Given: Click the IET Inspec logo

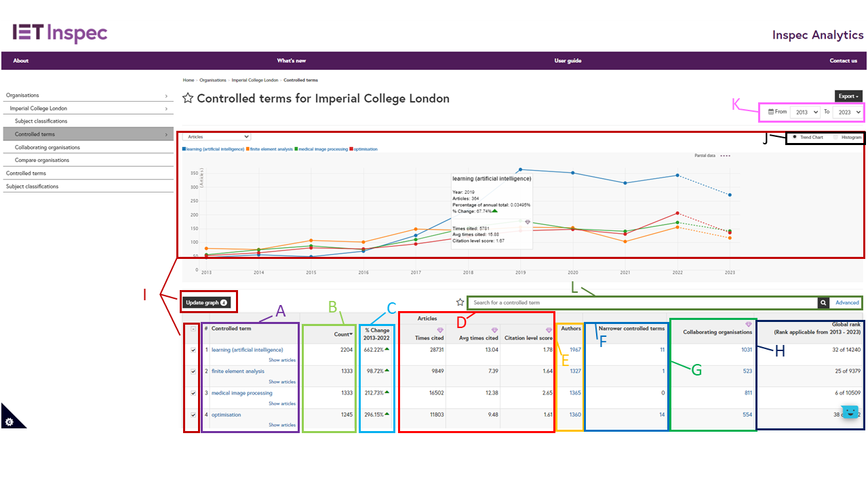Looking at the screenshot, I should pos(60,33).
